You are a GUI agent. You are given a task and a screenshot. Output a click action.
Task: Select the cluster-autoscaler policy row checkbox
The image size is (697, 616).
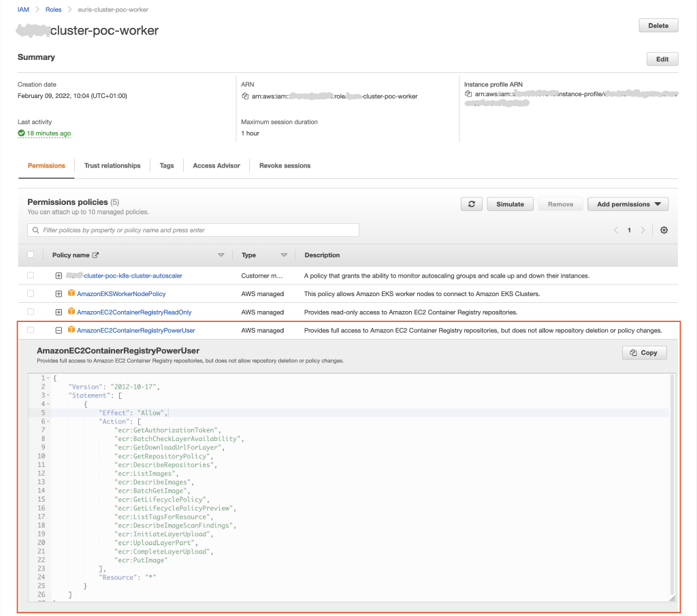tap(29, 276)
